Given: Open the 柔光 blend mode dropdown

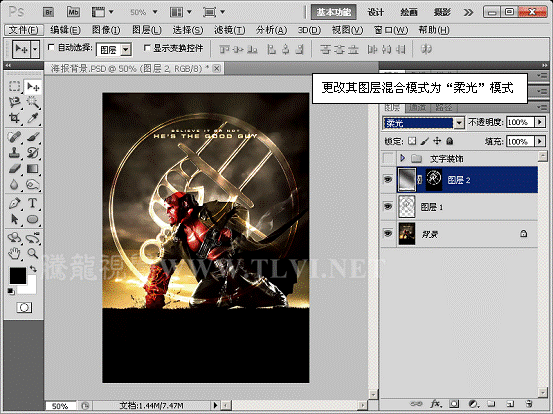Looking at the screenshot, I should click(x=459, y=123).
